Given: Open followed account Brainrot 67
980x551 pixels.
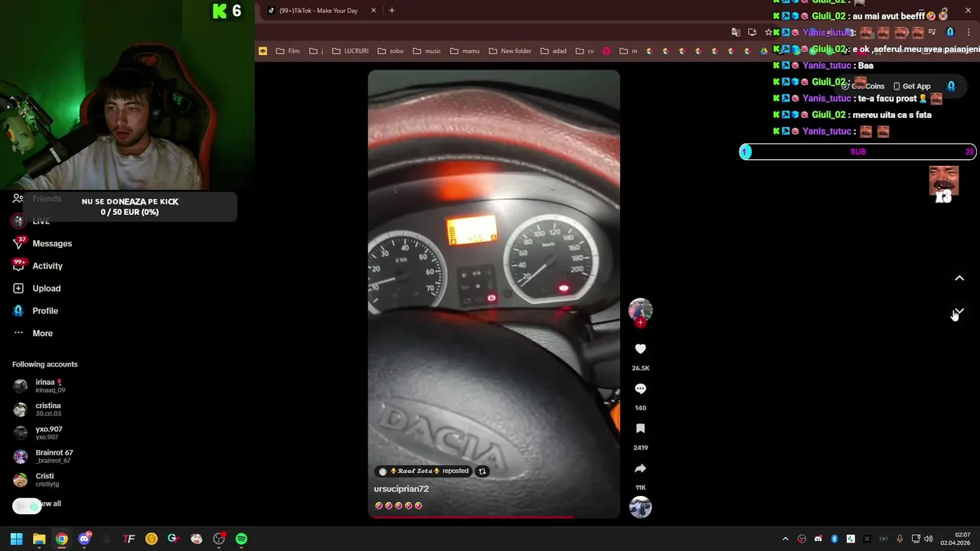Looking at the screenshot, I should pyautogui.click(x=54, y=456).
